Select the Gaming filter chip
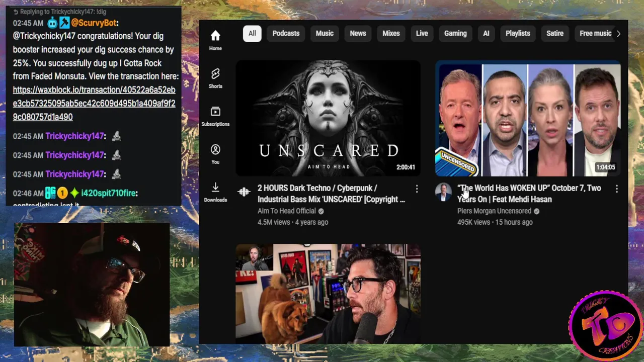644x362 pixels. [455, 33]
